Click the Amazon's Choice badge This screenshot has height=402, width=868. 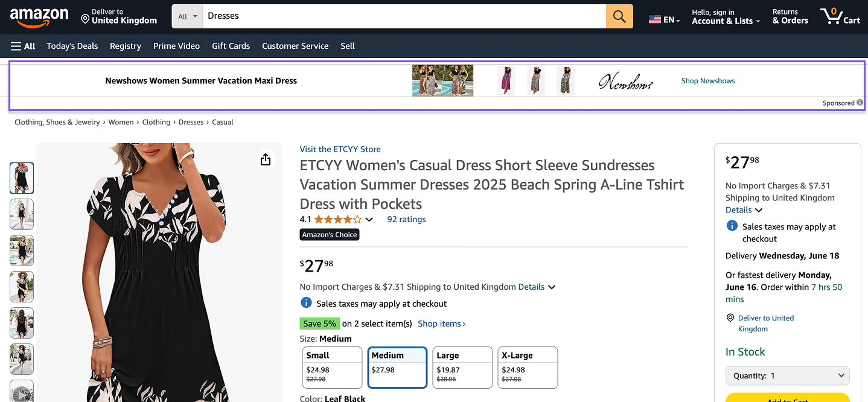tap(330, 235)
